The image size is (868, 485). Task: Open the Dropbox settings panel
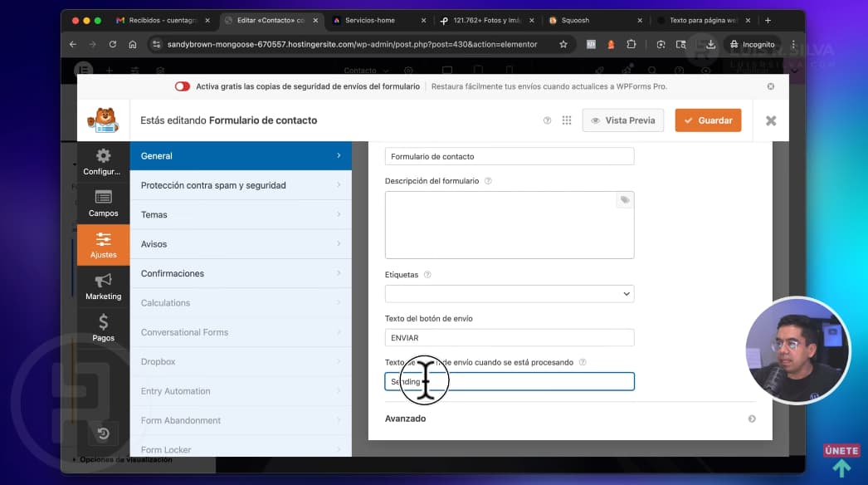pyautogui.click(x=241, y=361)
